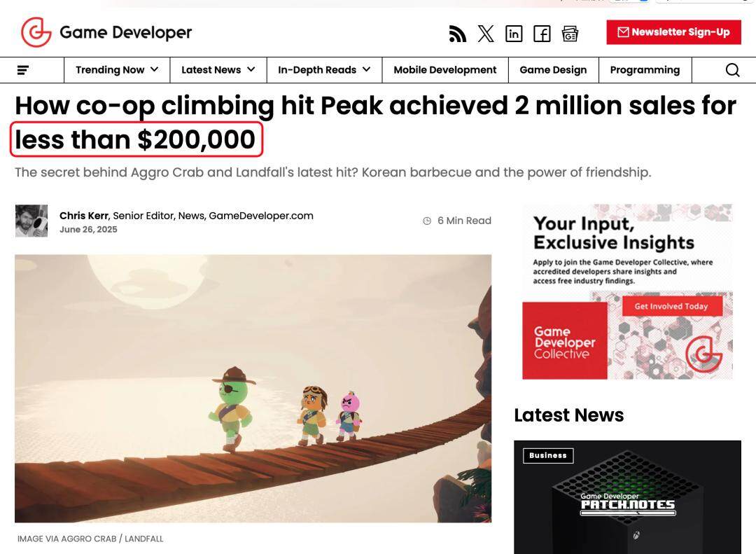Image resolution: width=756 pixels, height=554 pixels.
Task: Open the hamburger menu icon
Action: (x=23, y=70)
